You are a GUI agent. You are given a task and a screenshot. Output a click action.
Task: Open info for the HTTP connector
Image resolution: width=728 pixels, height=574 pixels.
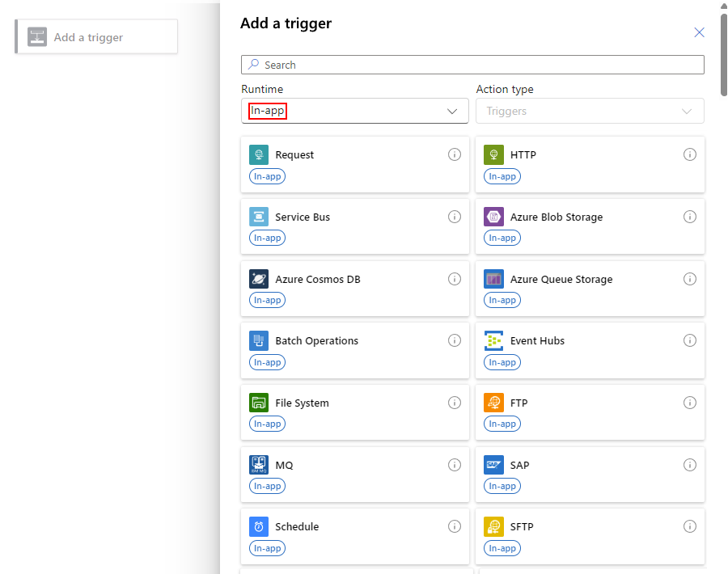coord(690,154)
